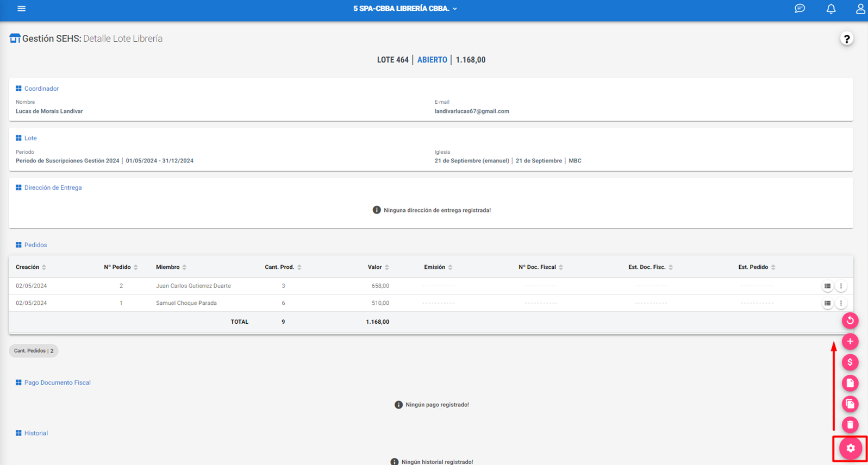This screenshot has width=868, height=465.
Task: Click the ABIERTO status label
Action: [432, 60]
